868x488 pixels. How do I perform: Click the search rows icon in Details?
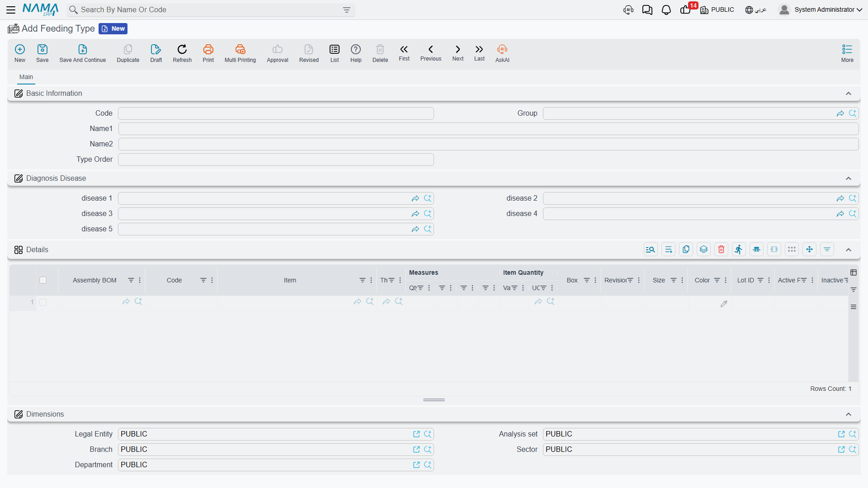point(651,249)
